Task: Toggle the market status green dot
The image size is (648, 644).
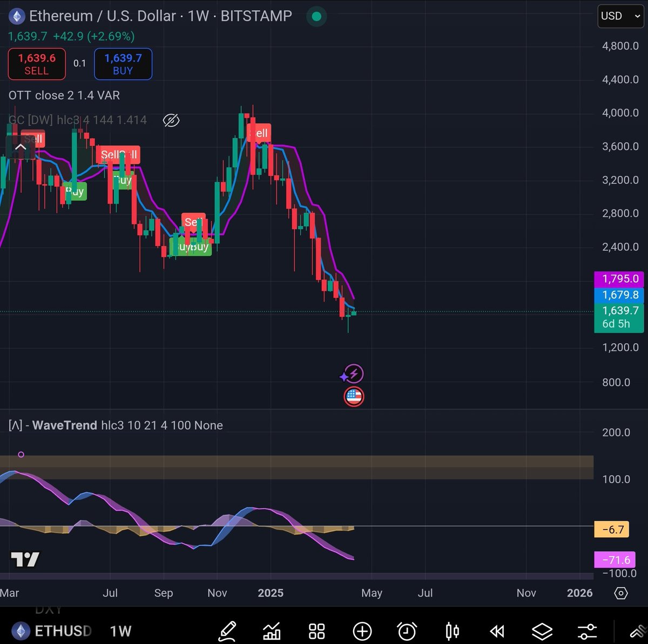Action: [316, 16]
